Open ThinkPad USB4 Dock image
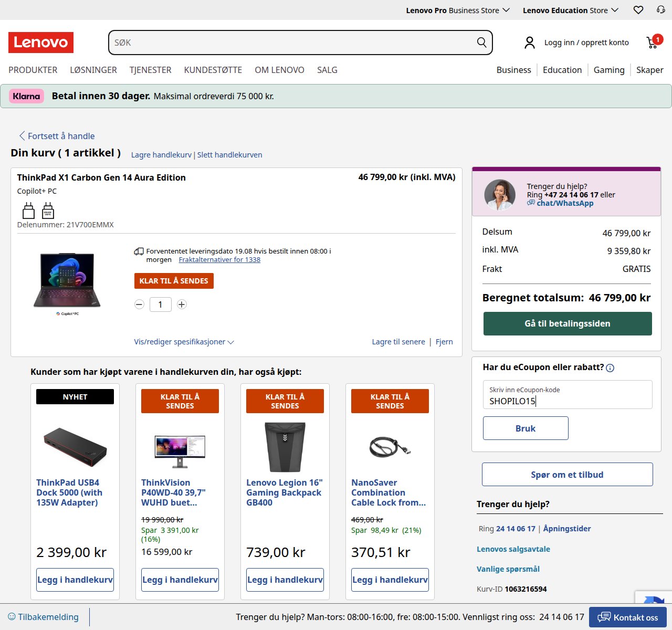Image resolution: width=672 pixels, height=630 pixels. pos(75,447)
